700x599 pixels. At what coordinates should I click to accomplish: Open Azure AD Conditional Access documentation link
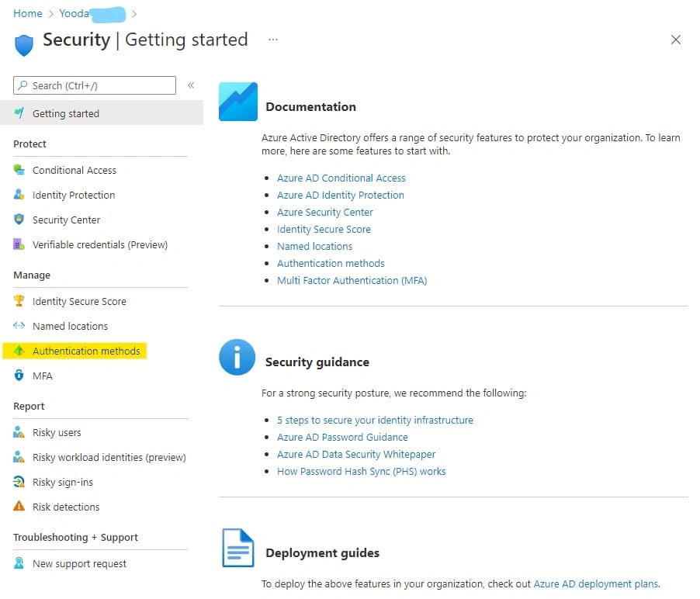341,178
